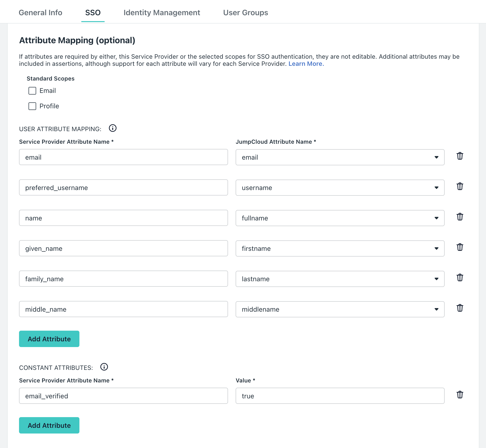Expand the username attribute dropdown
486x448 pixels.
click(436, 187)
